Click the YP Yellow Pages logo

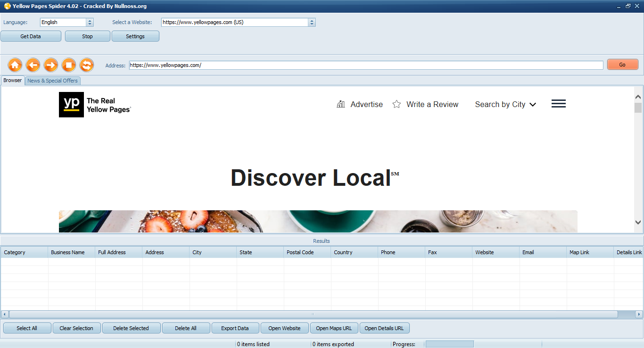[x=71, y=105]
